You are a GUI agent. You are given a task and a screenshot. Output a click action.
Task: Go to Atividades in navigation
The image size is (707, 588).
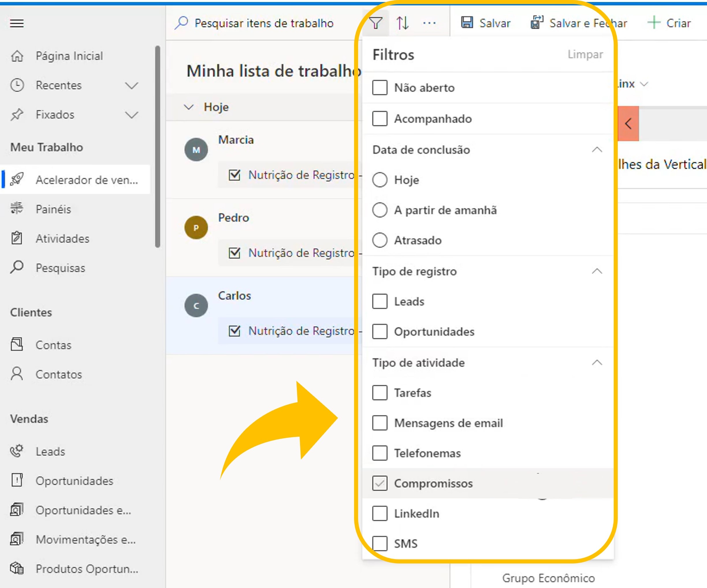click(62, 239)
